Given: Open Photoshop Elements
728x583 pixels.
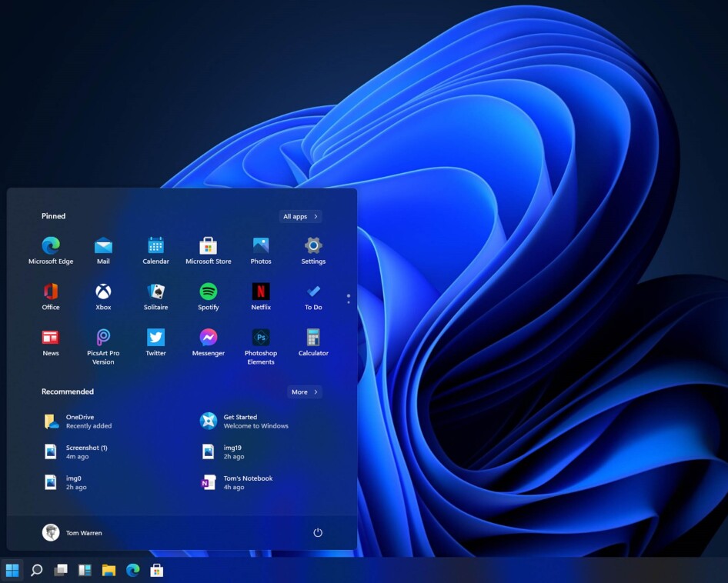Looking at the screenshot, I should pos(260,347).
